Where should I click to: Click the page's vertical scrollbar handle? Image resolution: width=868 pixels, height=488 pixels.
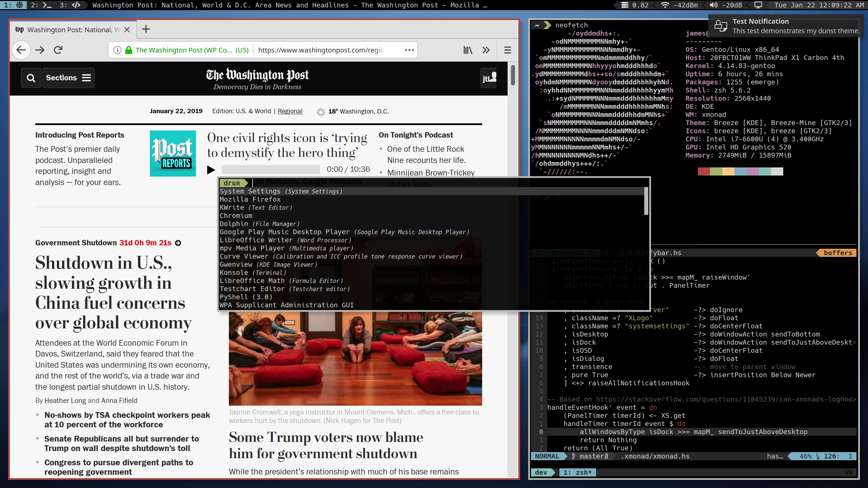click(513, 75)
